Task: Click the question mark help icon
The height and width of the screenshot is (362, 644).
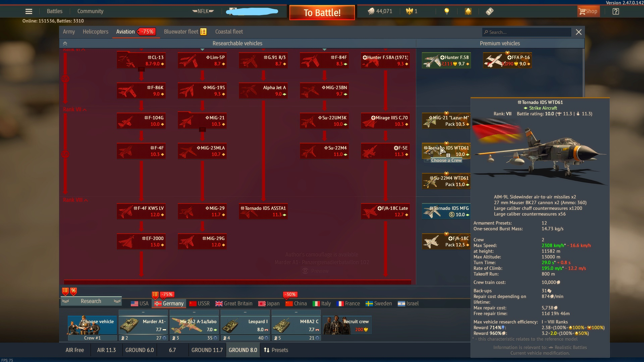Action: [x=615, y=11]
